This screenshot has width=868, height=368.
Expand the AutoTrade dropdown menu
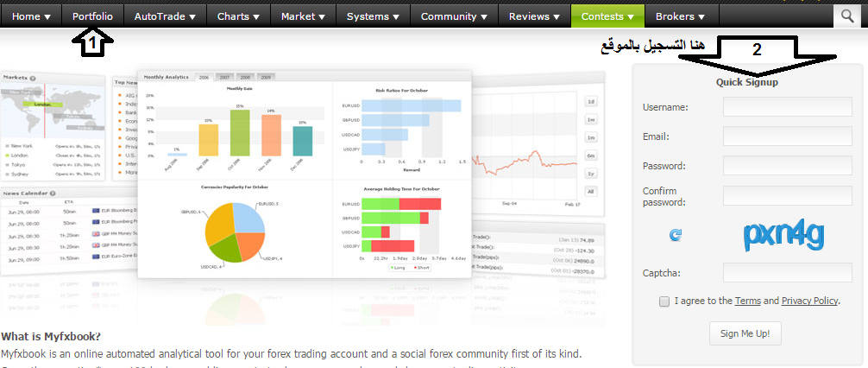[x=165, y=16]
